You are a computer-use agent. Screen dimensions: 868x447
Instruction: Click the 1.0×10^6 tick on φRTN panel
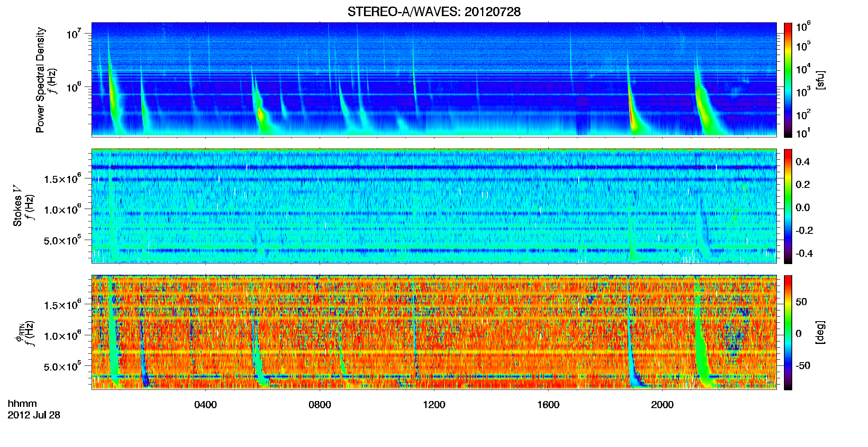point(63,335)
